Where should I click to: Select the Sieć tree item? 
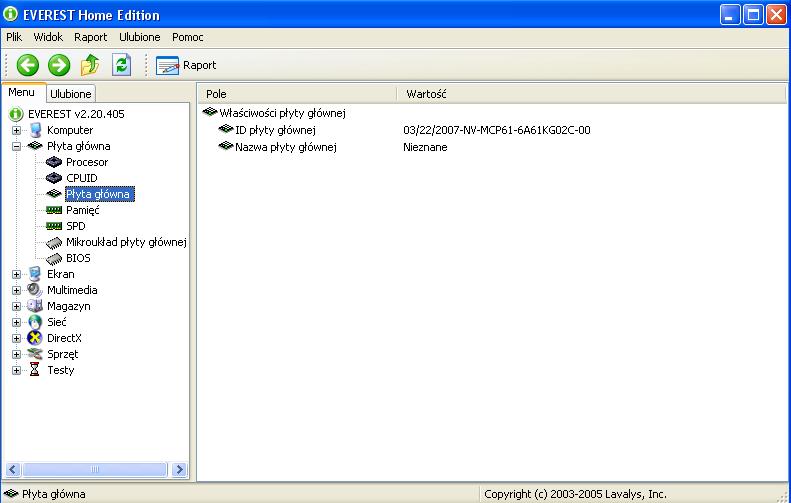tap(56, 322)
